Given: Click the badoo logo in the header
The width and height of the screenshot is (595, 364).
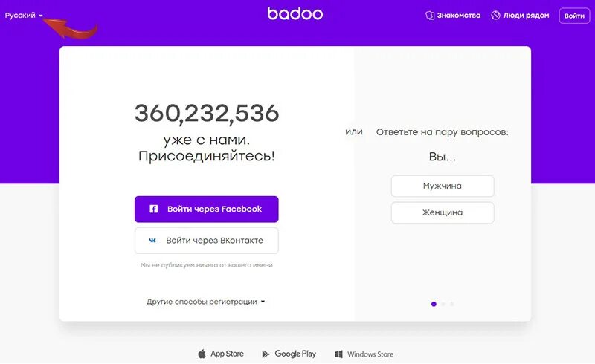Looking at the screenshot, I should (x=295, y=13).
